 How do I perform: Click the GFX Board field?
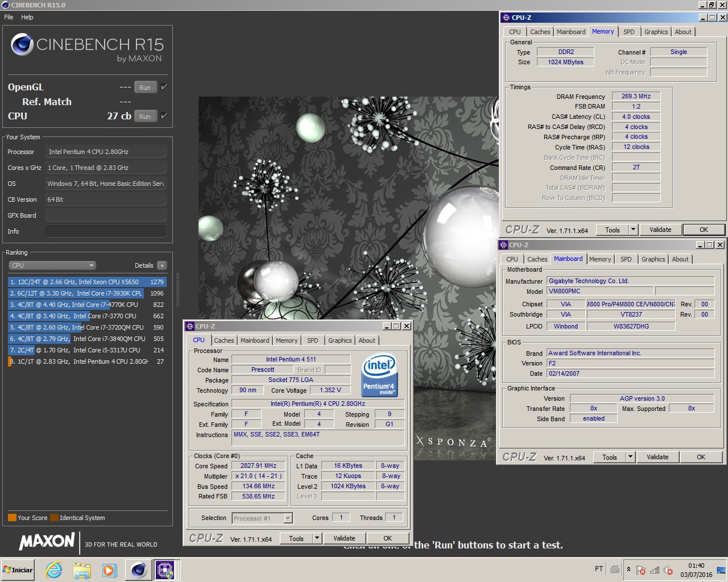coord(106,215)
